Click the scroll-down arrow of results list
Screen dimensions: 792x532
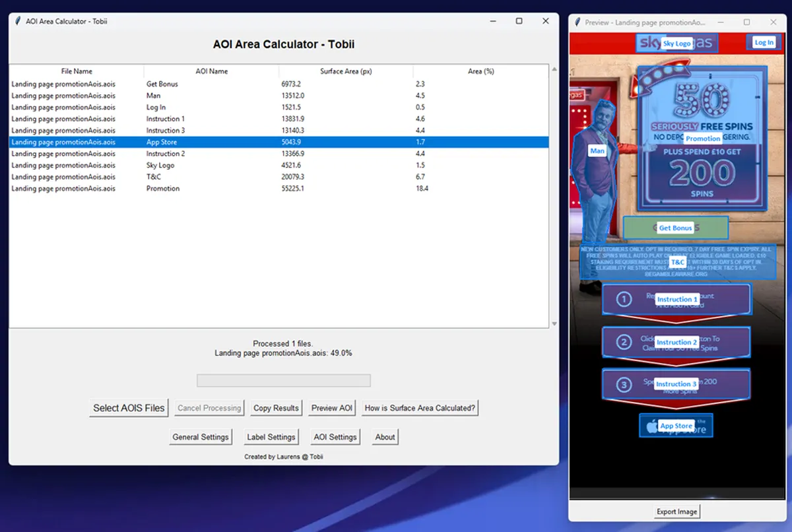coord(554,323)
